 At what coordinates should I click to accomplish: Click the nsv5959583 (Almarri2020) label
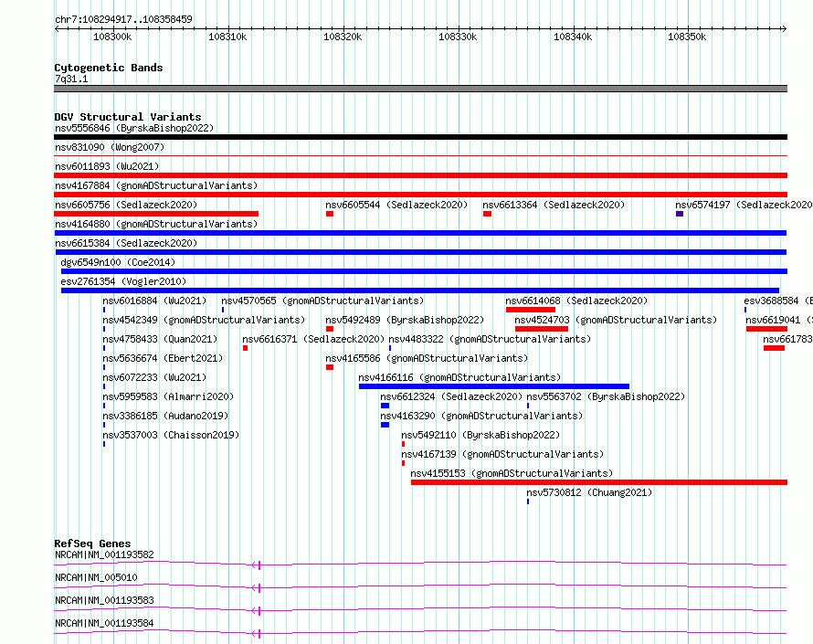coord(168,396)
